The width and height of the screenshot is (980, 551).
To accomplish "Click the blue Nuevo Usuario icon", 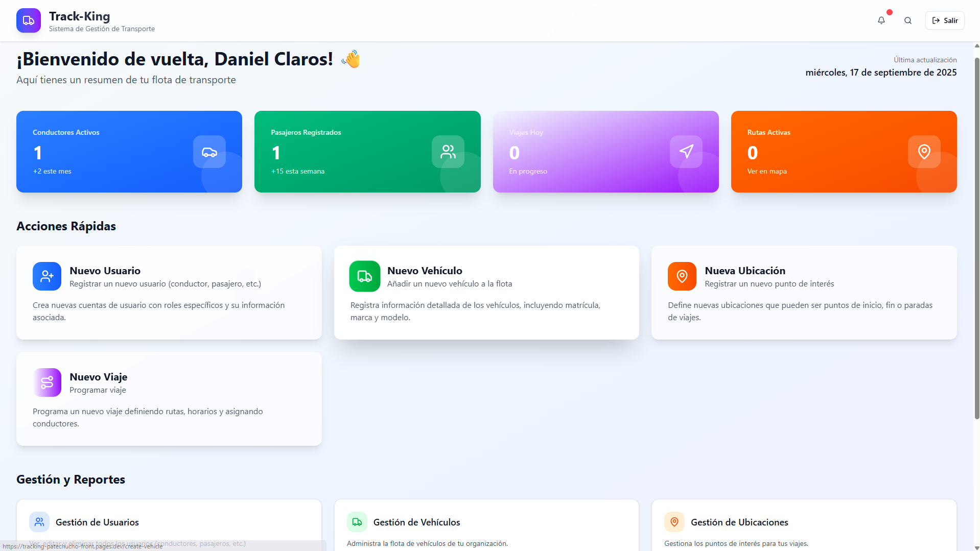I will tap(47, 276).
